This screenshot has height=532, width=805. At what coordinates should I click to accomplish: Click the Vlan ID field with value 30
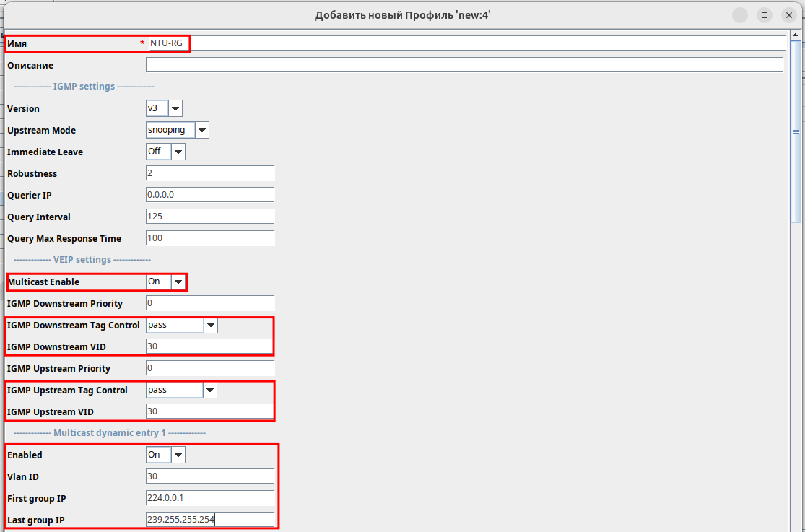210,476
